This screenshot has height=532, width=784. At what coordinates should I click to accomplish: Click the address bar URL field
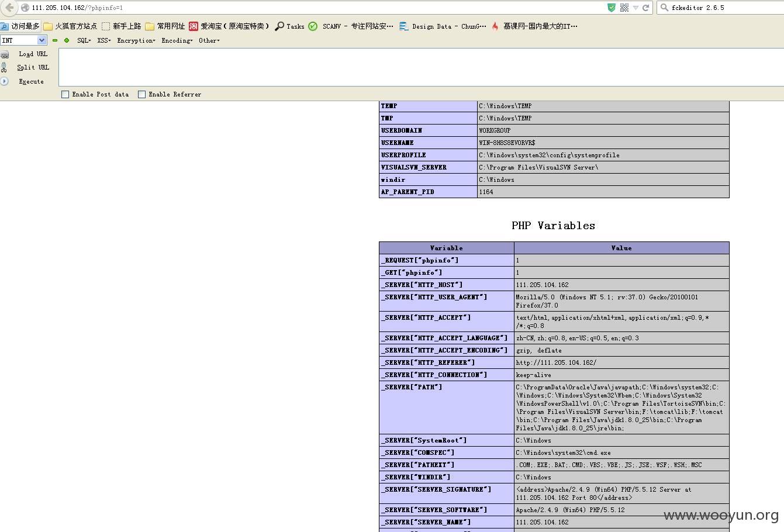click(x=316, y=8)
